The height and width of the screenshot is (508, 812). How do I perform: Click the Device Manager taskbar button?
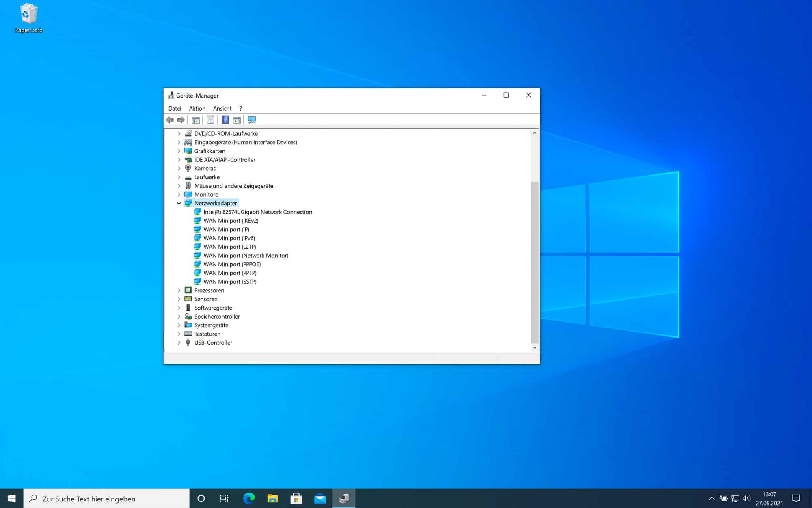344,498
